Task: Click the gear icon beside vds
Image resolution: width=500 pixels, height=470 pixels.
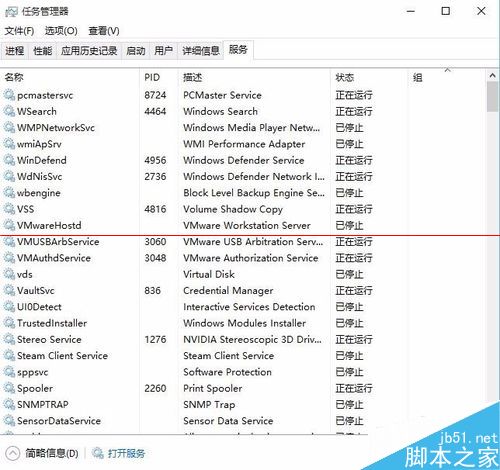Action: click(x=9, y=275)
